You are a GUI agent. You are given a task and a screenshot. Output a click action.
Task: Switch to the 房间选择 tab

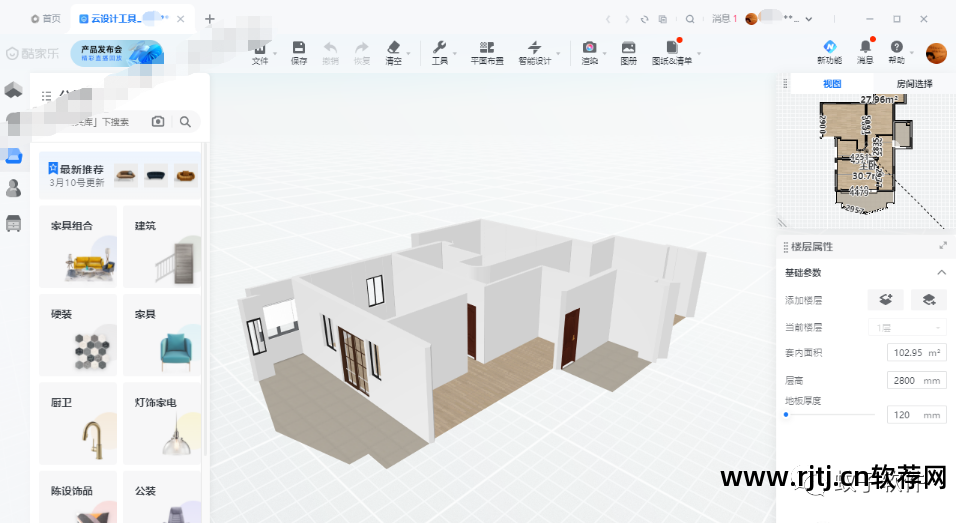(x=914, y=84)
